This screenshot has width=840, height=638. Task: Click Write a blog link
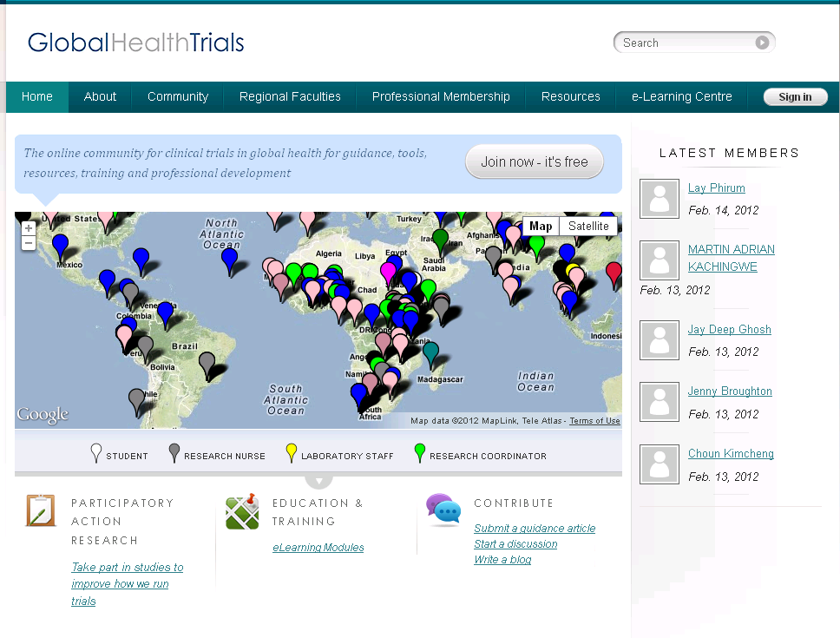pyautogui.click(x=502, y=559)
